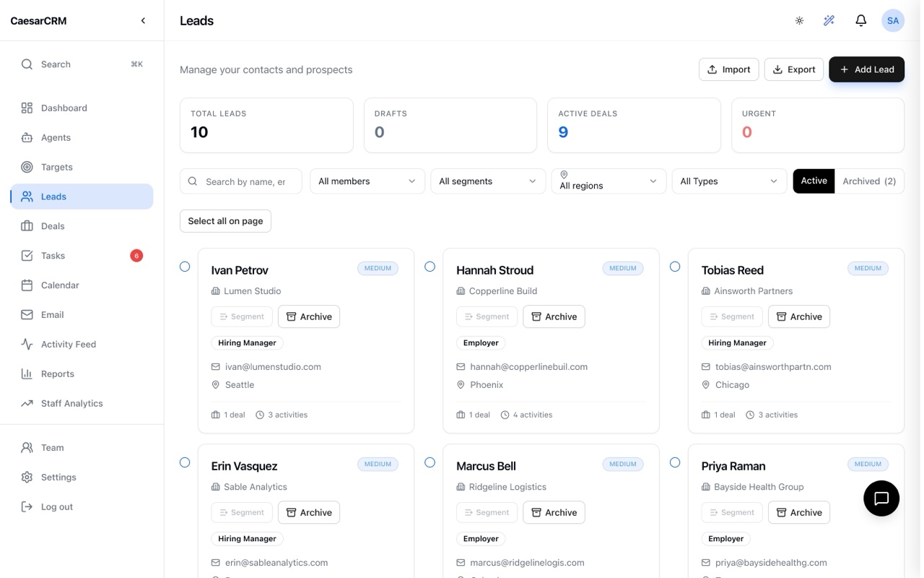Viewport: 924px width, 578px height.
Task: Click the SA user avatar
Action: coord(893,21)
